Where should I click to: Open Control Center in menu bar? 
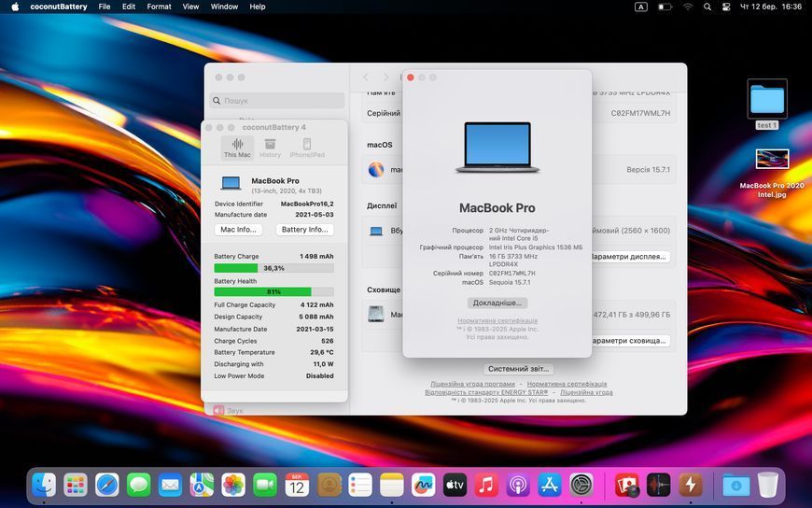click(x=726, y=7)
